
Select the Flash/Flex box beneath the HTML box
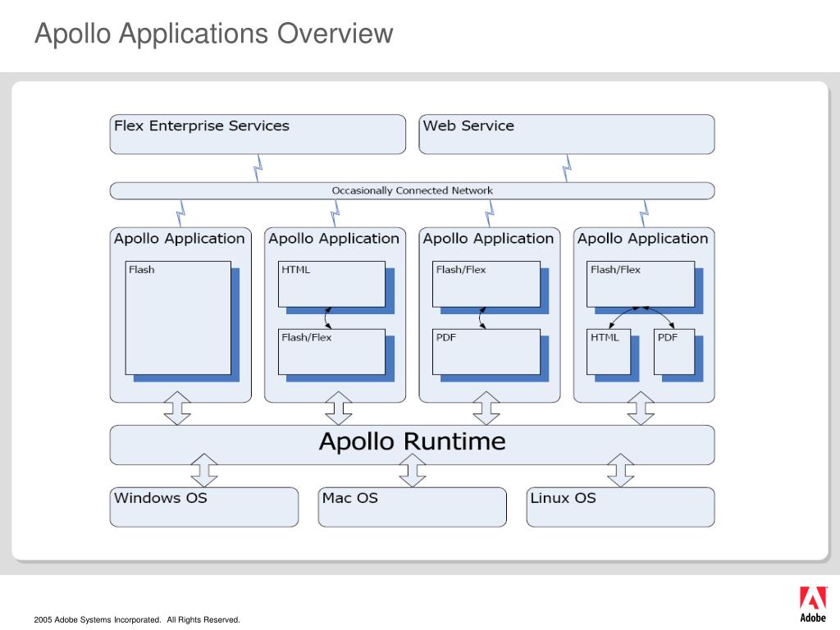coord(331,352)
